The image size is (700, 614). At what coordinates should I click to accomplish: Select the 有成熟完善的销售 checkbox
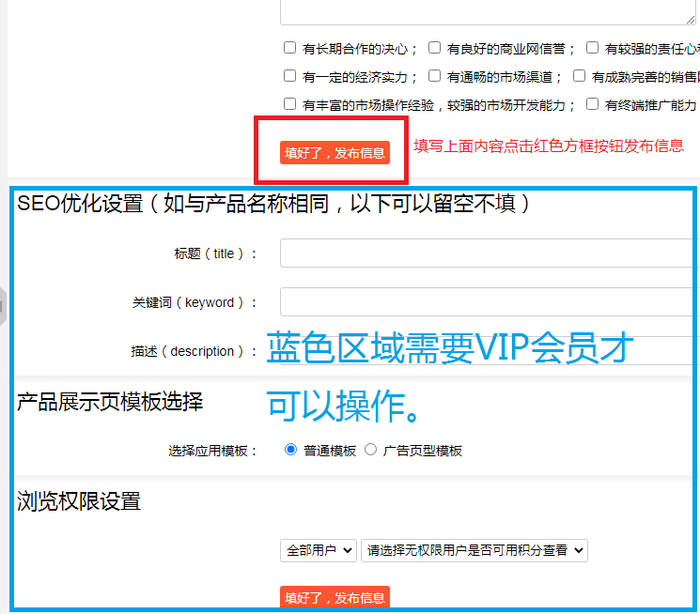(579, 76)
